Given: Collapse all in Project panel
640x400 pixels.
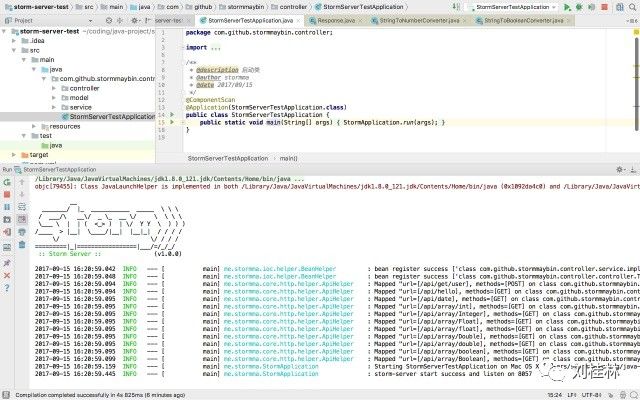Looking at the screenshot, I should (x=120, y=20).
